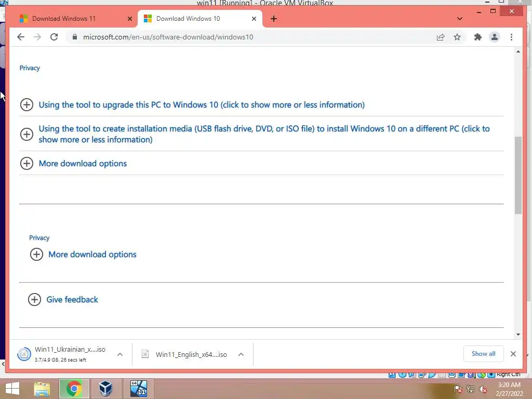Open the Windows 11 64-bit VM taskbar icon

pos(138,389)
